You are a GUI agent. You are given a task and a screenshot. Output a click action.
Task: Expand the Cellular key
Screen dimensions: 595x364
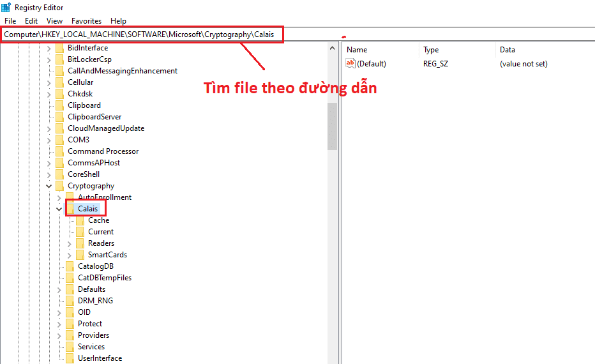[49, 83]
